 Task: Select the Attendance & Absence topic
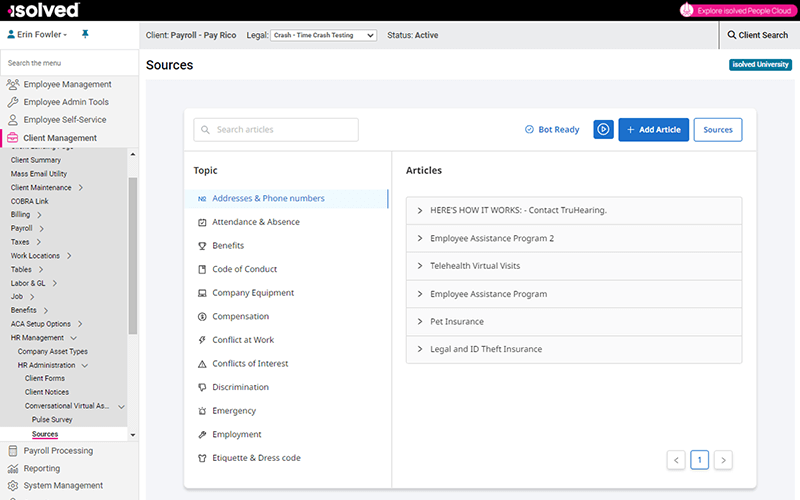(255, 222)
